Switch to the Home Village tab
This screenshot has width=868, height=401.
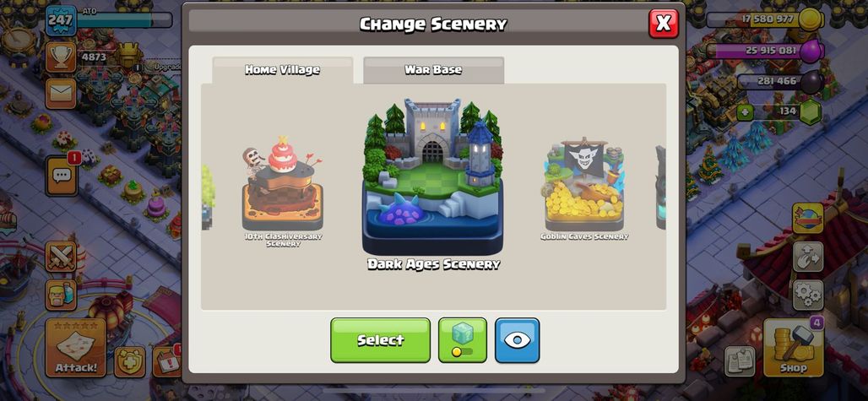[282, 70]
